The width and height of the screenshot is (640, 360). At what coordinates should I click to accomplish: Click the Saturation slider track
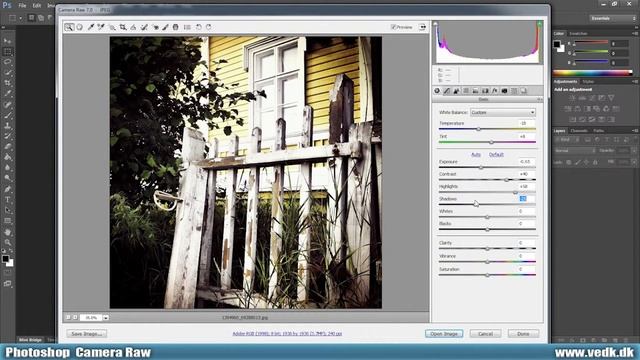[487, 275]
